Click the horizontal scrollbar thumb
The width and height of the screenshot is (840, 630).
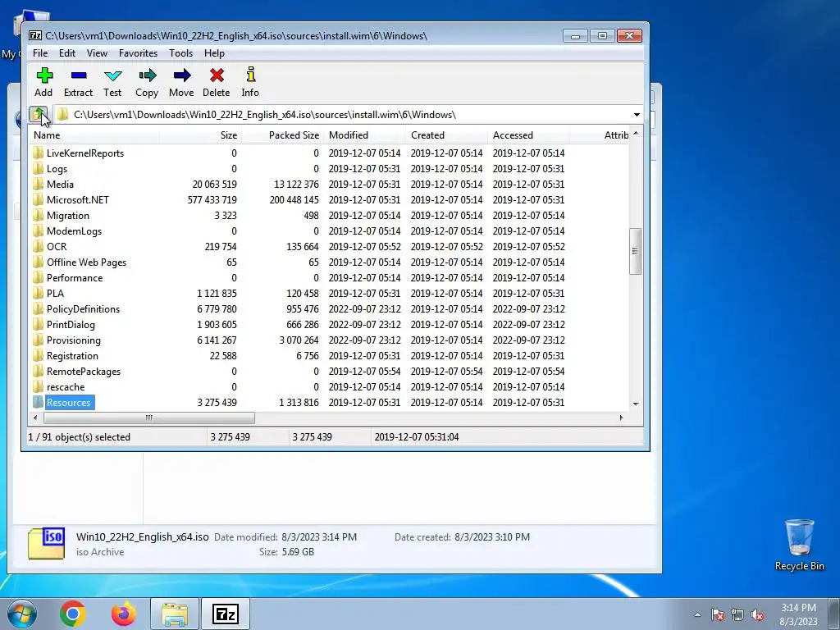click(x=149, y=418)
